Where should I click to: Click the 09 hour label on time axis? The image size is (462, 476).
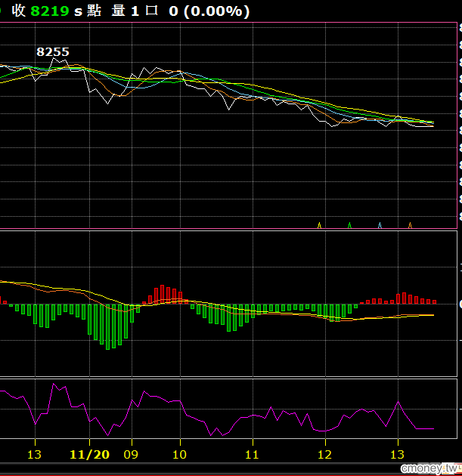(x=132, y=455)
